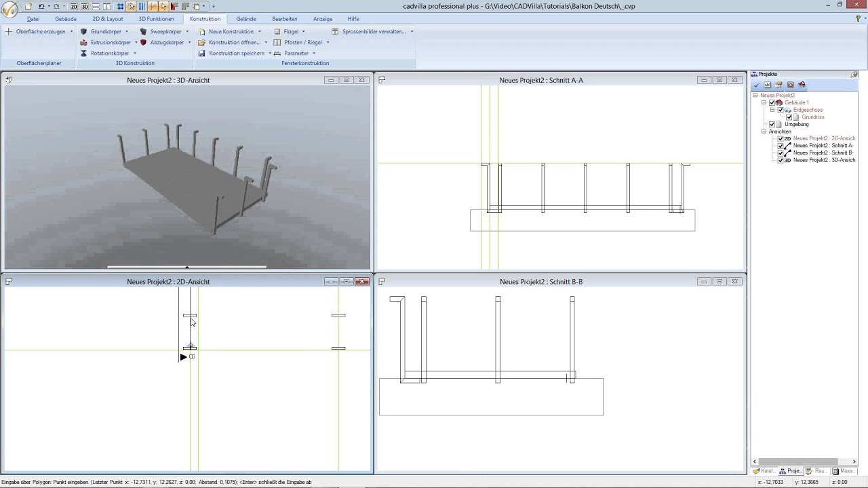Toggle the Erdgeschoss checkbox

pyautogui.click(x=781, y=110)
